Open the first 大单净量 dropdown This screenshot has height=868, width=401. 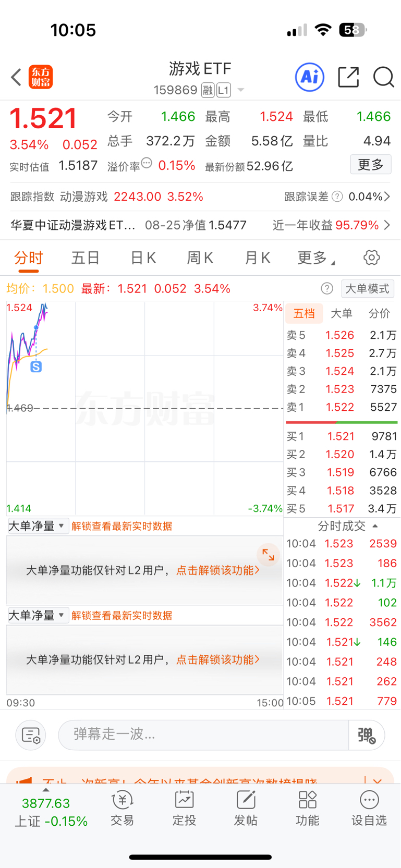pyautogui.click(x=38, y=526)
